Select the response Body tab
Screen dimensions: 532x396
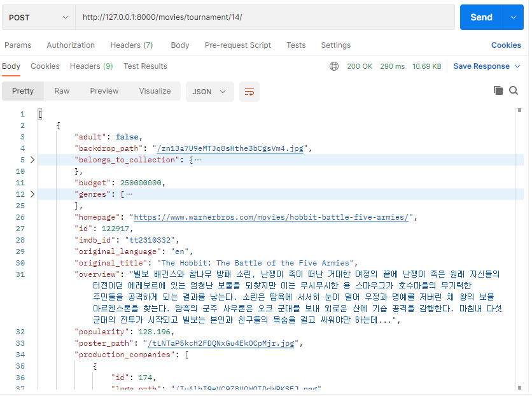pos(11,66)
